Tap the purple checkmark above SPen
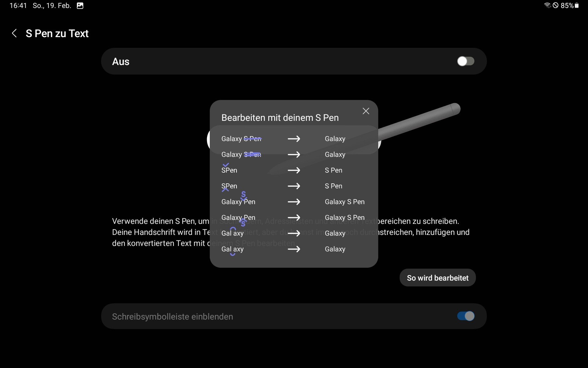Image resolution: width=588 pixels, height=368 pixels. pos(226,165)
